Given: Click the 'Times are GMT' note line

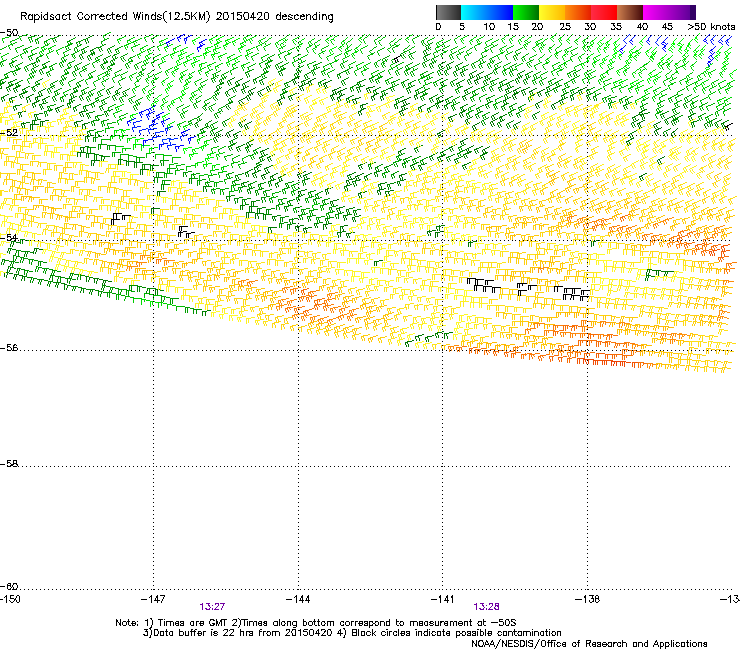Looking at the screenshot, I should 316,623.
